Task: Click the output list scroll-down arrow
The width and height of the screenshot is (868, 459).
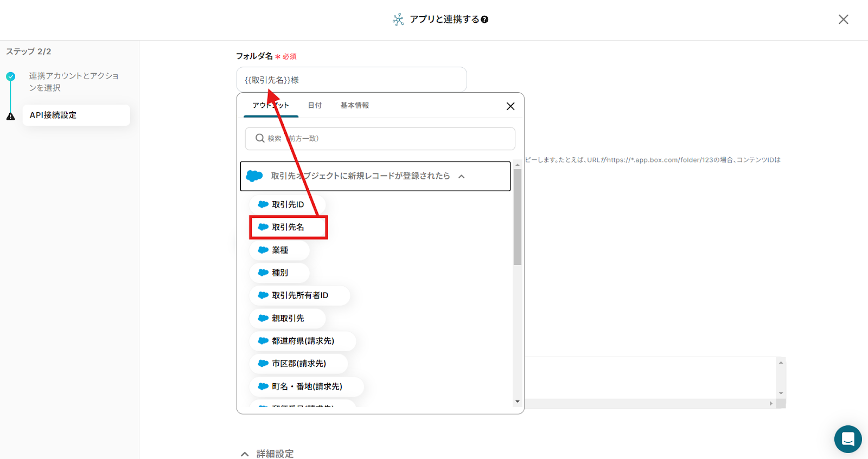Action: 518,402
